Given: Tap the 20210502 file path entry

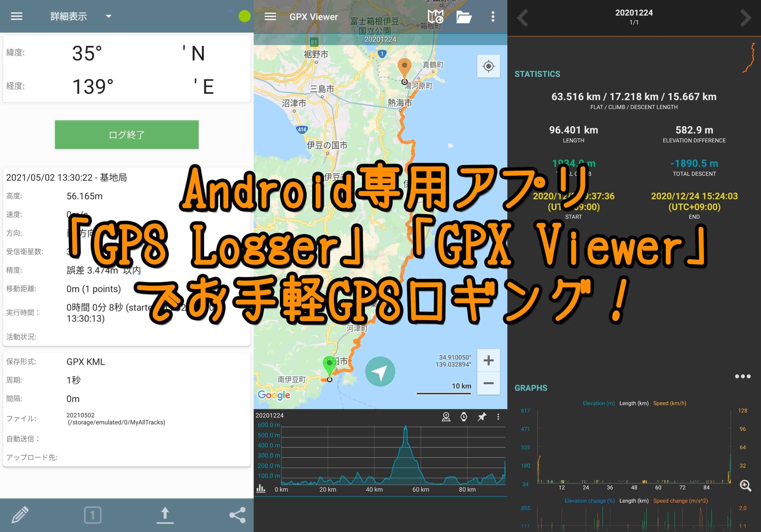Looking at the screenshot, I should 116,419.
